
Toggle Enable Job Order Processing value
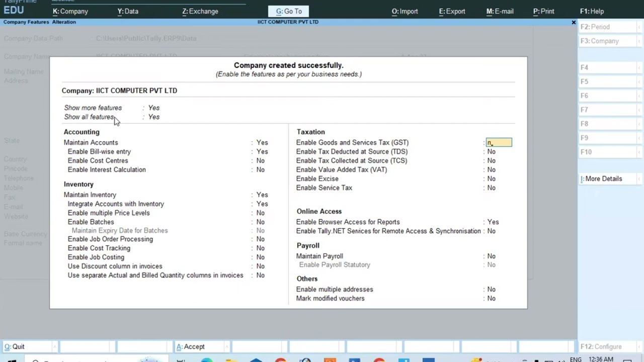(260, 239)
